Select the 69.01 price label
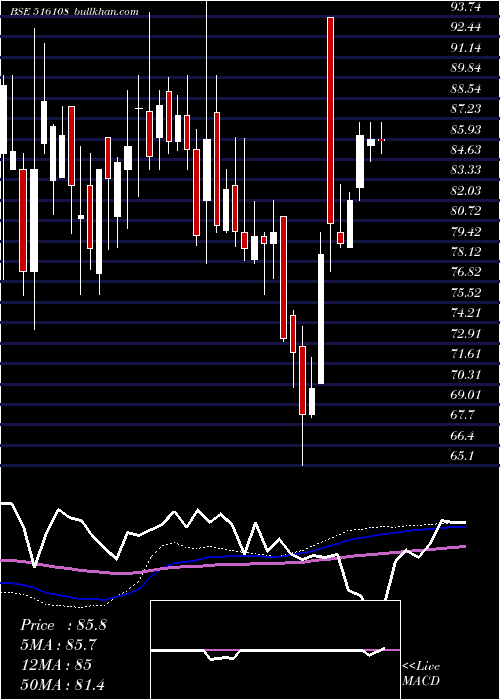This screenshot has height=700, width=500. pyautogui.click(x=466, y=395)
